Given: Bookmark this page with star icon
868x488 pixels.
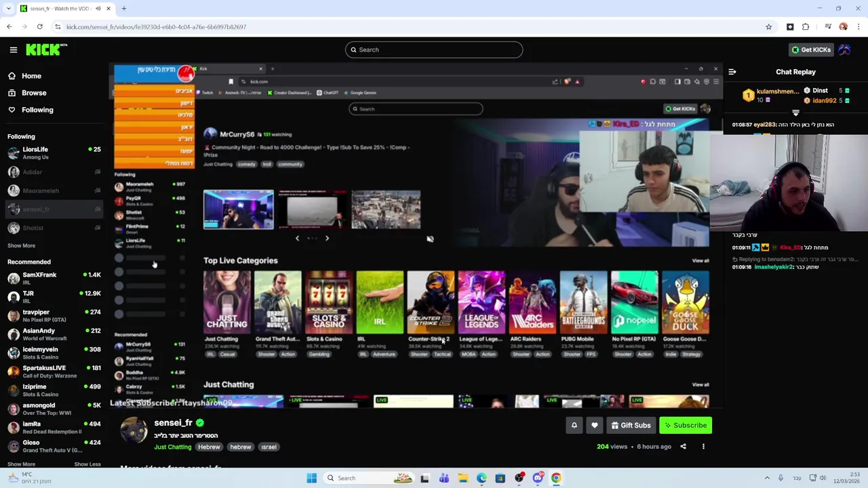Looking at the screenshot, I should (768, 26).
